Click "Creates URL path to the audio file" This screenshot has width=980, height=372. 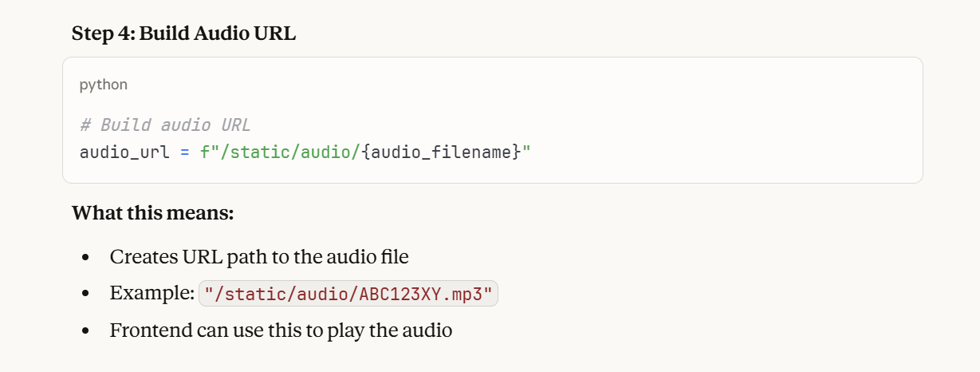(259, 257)
